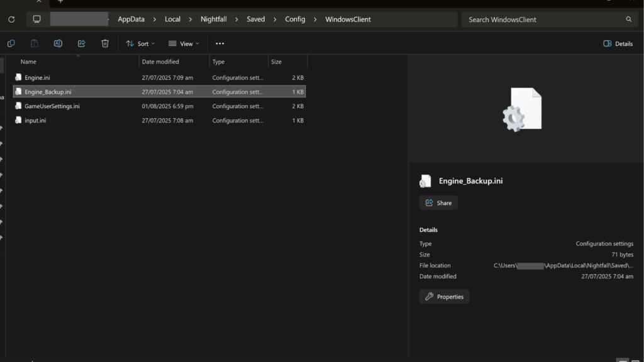Click the Delete trash icon

pos(104,43)
